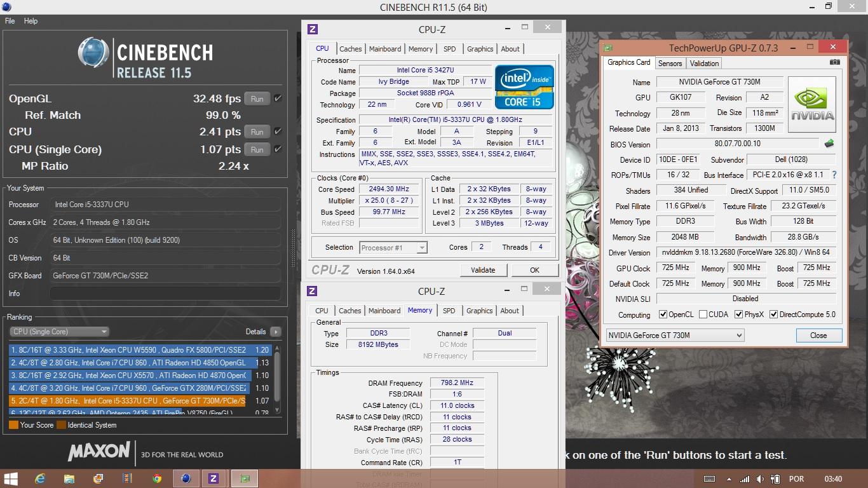Viewport: 868px width, 488px height.
Task: Click the OK button in CPU-Z
Action: 534,270
